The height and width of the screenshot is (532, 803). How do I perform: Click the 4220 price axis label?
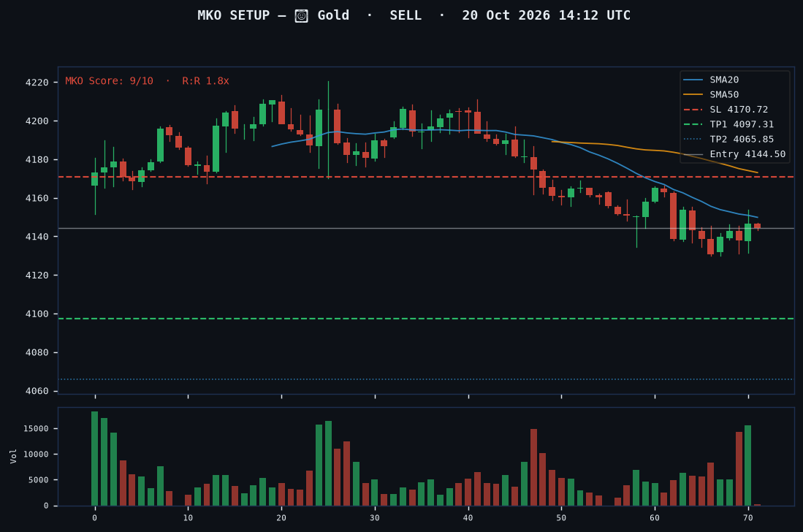(x=37, y=83)
